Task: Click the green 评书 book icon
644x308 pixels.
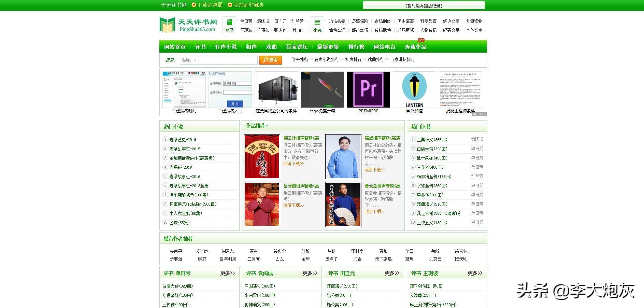Action: 229,23
